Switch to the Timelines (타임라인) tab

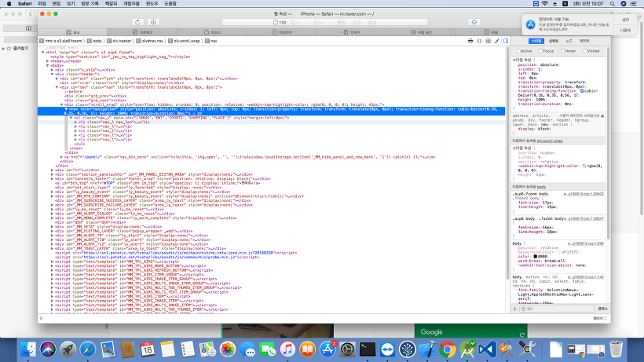282,32
